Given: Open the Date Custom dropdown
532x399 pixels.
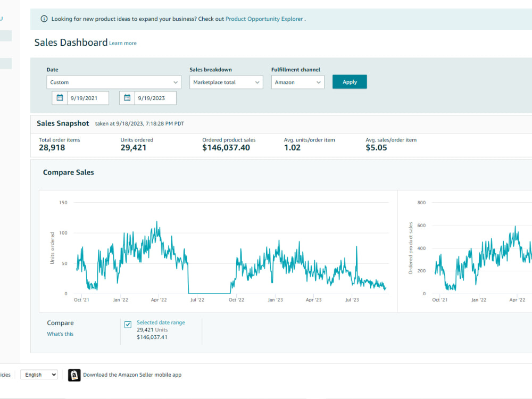Looking at the screenshot, I should (114, 82).
